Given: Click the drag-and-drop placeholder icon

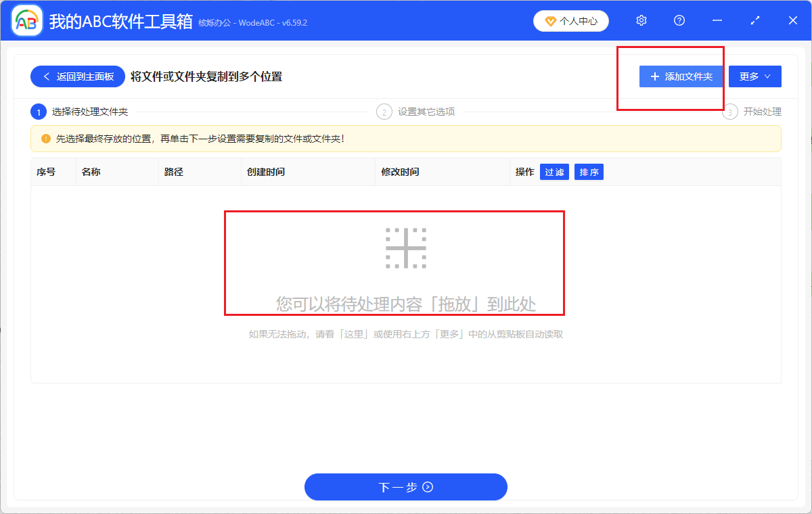Looking at the screenshot, I should pyautogui.click(x=406, y=249).
